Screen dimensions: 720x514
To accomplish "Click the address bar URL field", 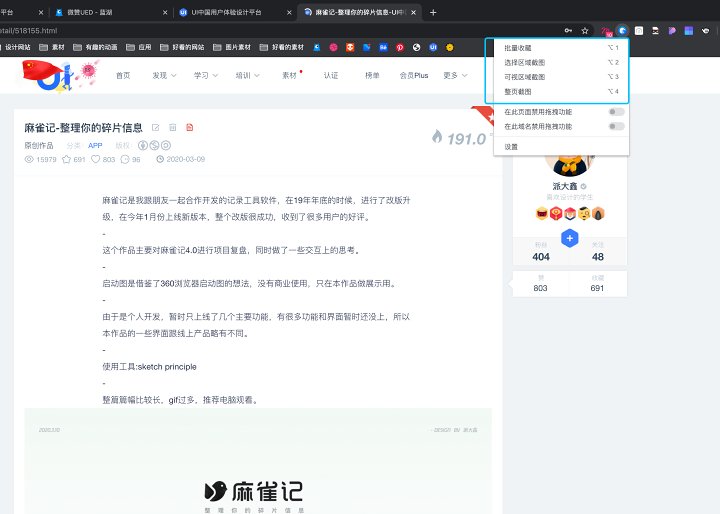I will coord(276,31).
